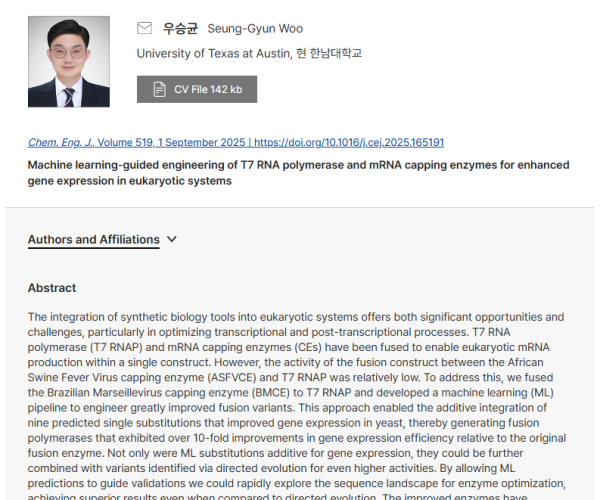The height and width of the screenshot is (500, 600).
Task: Click the Authors and Affiliations heading
Action: tap(94, 239)
